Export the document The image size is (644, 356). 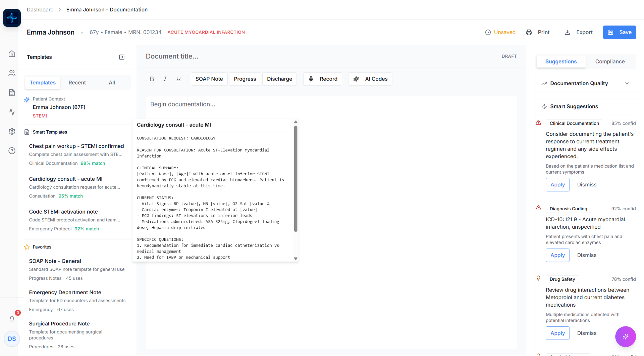(x=579, y=32)
